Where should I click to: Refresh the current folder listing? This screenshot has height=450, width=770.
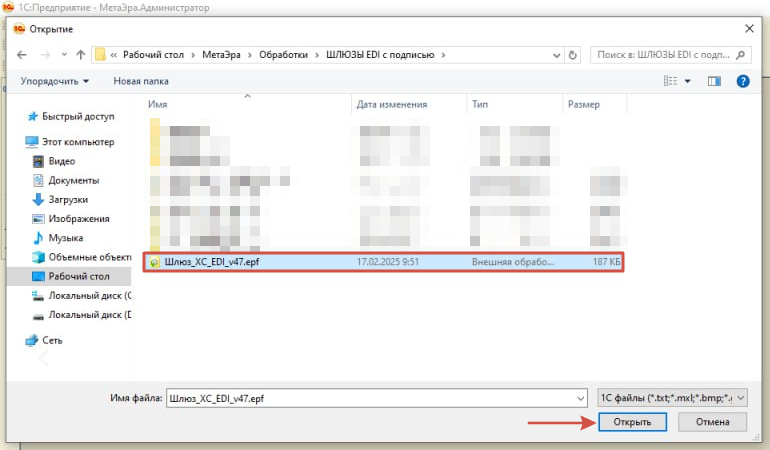click(572, 54)
